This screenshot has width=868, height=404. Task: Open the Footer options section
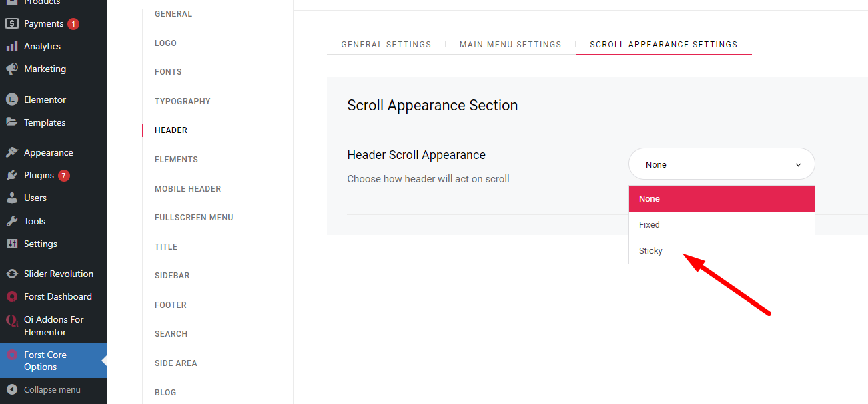click(171, 305)
